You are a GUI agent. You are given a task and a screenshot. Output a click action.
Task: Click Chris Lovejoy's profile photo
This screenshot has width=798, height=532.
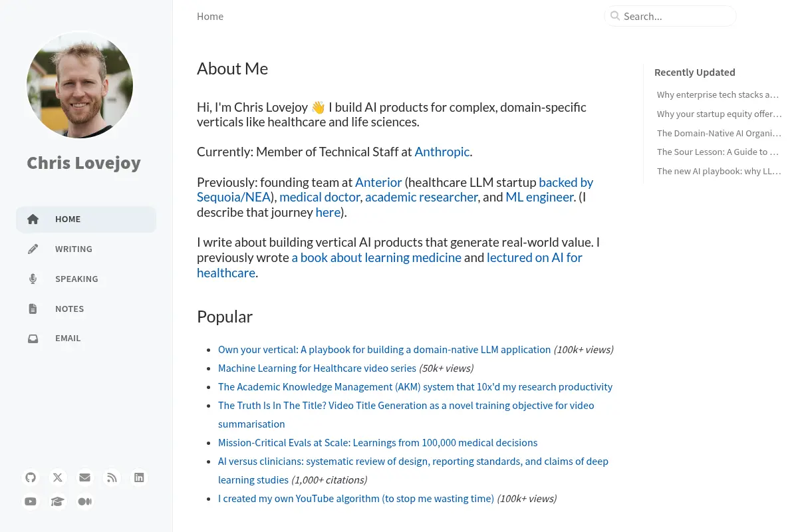point(80,85)
